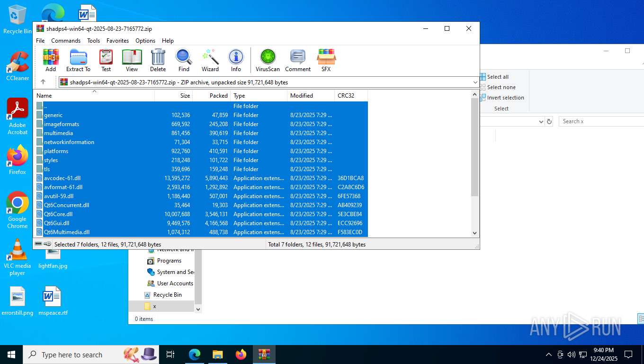
Task: Click Invert selection in Explorer ribbon
Action: (502, 98)
